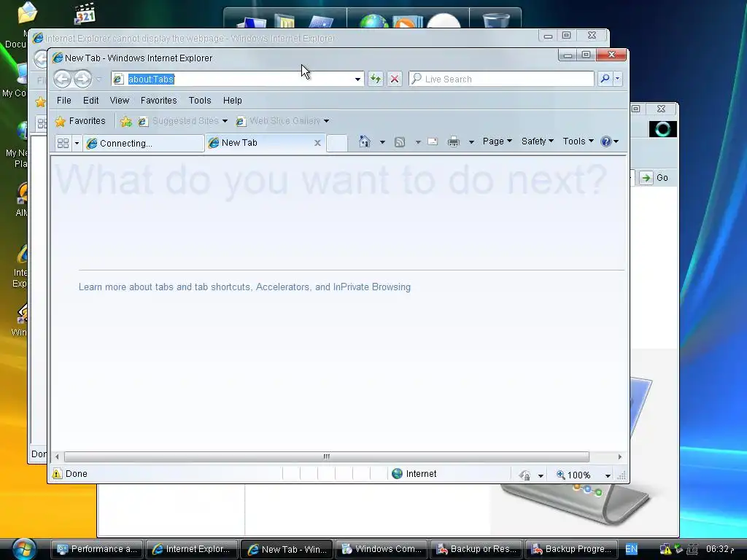747x560 pixels.
Task: Expand the address bar URL dropdown arrow
Action: pyautogui.click(x=357, y=79)
